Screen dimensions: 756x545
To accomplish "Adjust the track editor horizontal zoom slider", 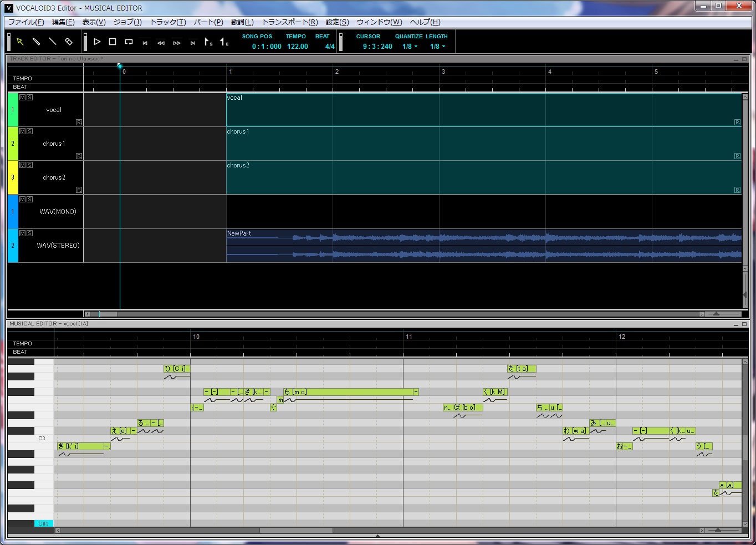I will click(x=716, y=314).
